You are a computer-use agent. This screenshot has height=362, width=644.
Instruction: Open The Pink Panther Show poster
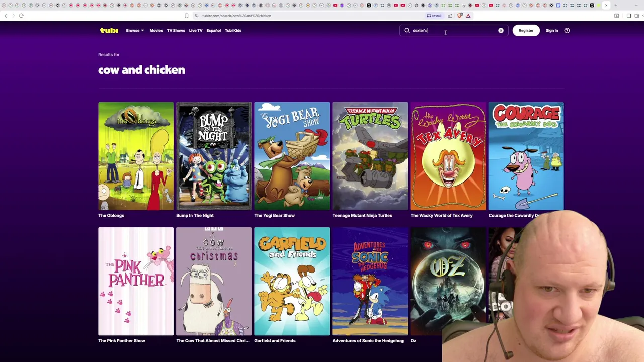tap(136, 281)
